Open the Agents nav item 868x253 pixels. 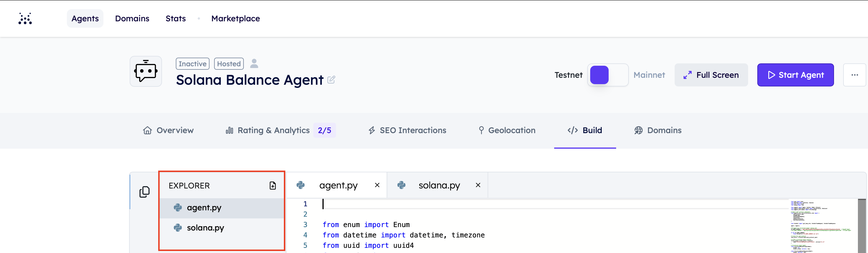85,18
